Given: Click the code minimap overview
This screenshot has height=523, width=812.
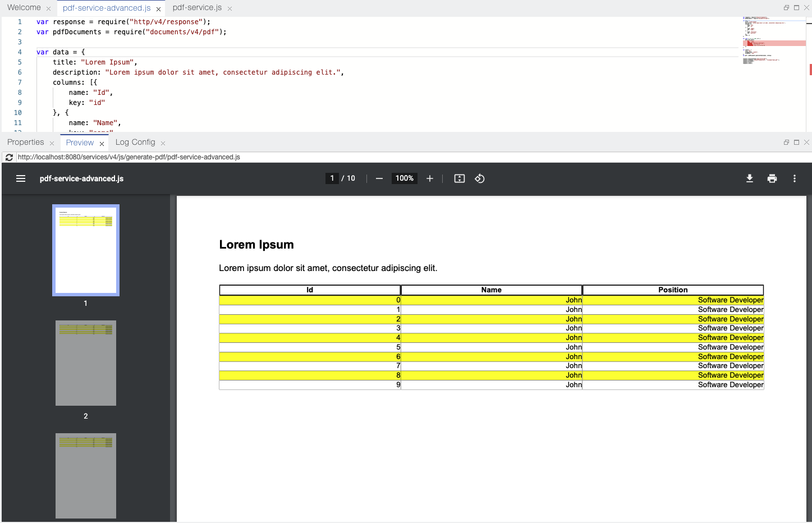Looking at the screenshot, I should [774, 40].
